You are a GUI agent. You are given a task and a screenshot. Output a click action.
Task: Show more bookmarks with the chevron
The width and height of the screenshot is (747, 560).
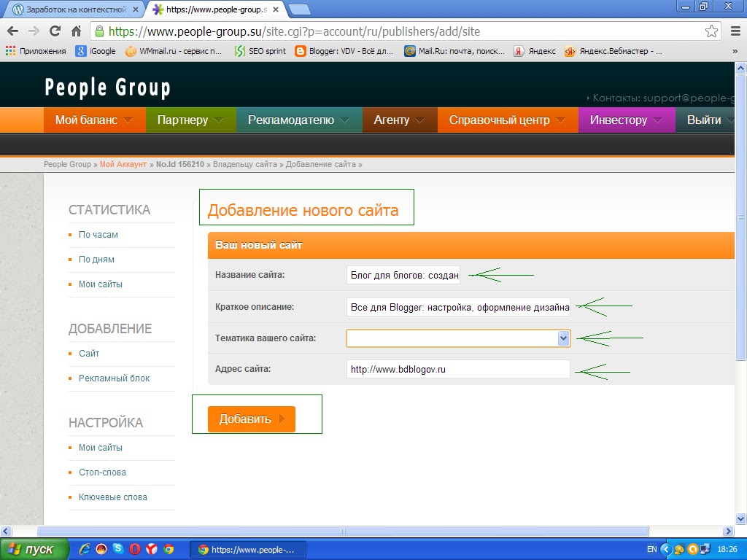(x=735, y=51)
